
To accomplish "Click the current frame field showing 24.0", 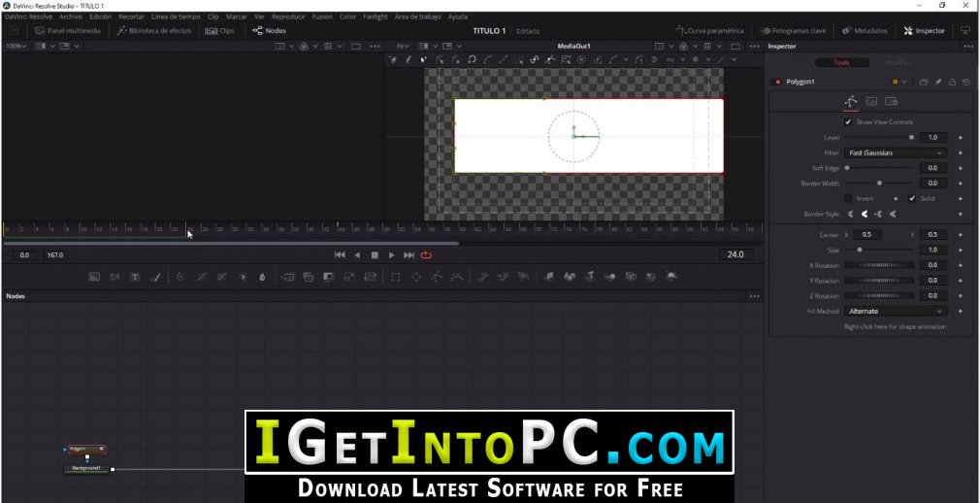I will [x=735, y=254].
